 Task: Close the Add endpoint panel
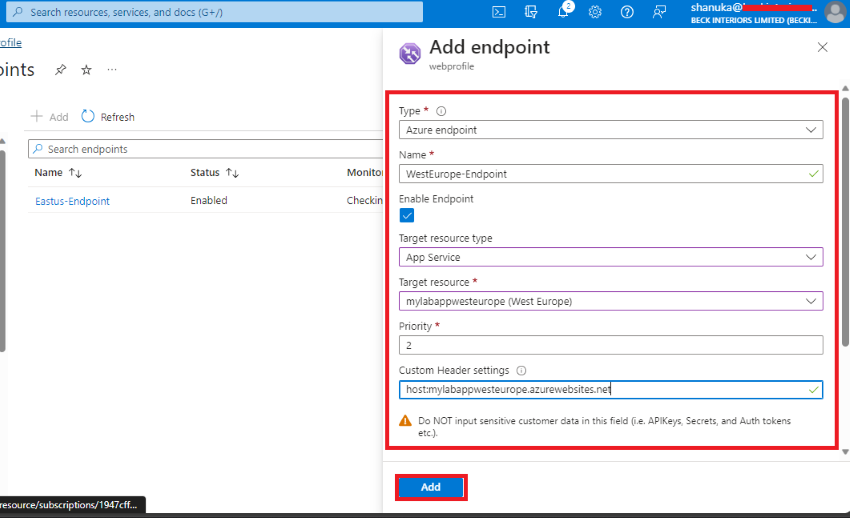[x=822, y=47]
